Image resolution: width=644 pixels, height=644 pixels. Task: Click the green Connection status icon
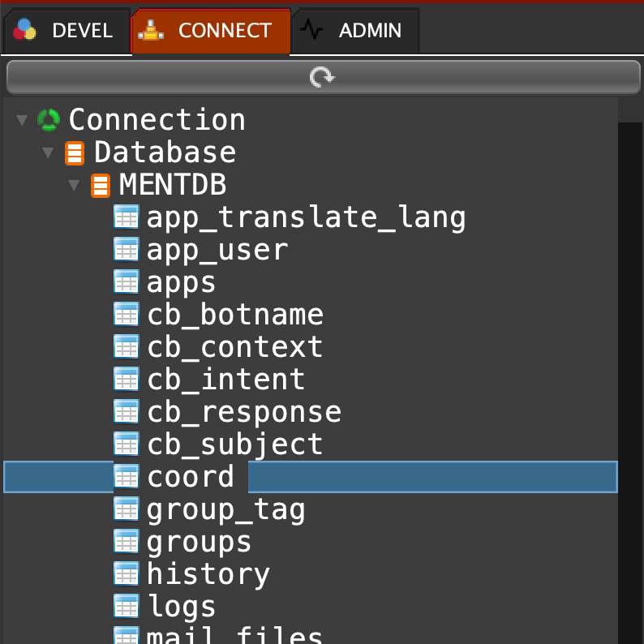(49, 120)
